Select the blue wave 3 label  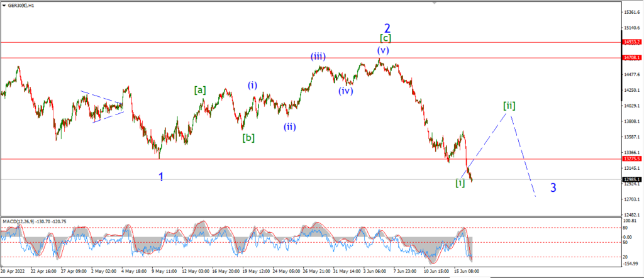[553, 187]
